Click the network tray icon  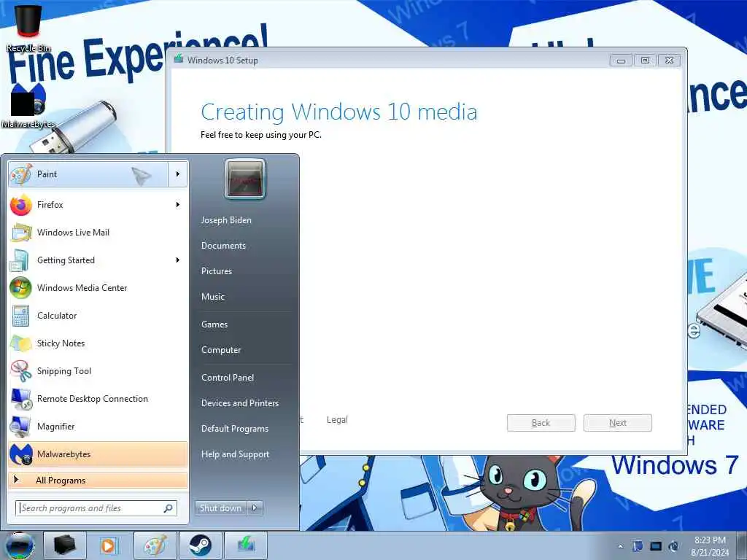[656, 546]
